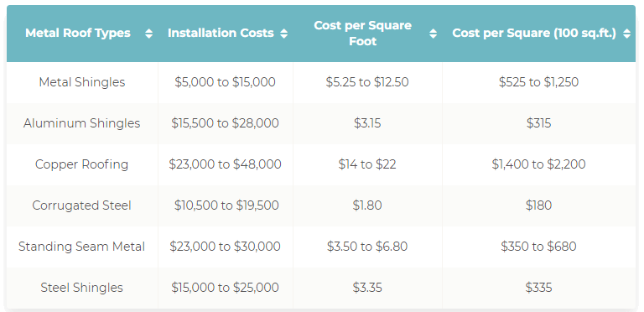
Task: Click sort arrows beside Metal Roof Types
Action: pyautogui.click(x=149, y=34)
